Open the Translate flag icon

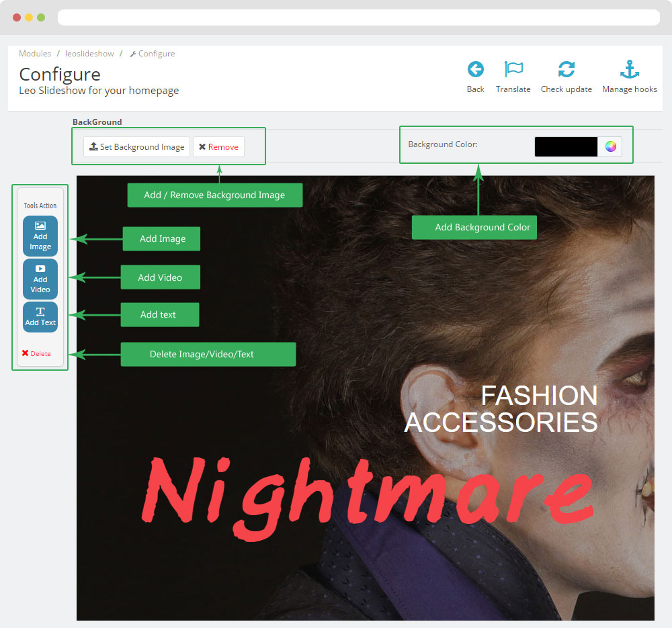tap(513, 69)
